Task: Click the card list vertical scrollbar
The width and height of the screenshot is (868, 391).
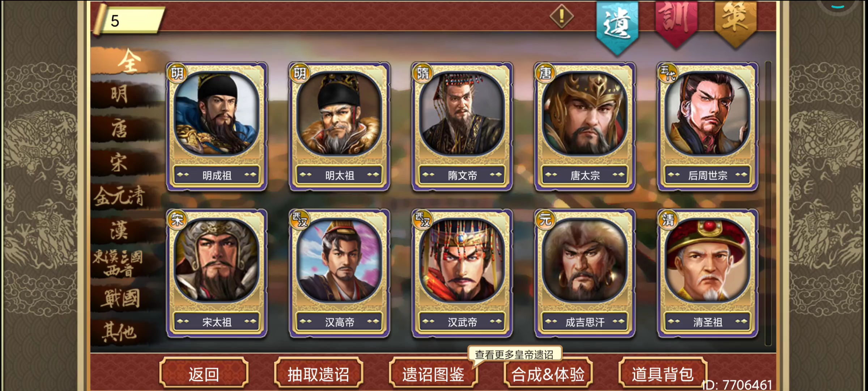Action: [x=768, y=203]
